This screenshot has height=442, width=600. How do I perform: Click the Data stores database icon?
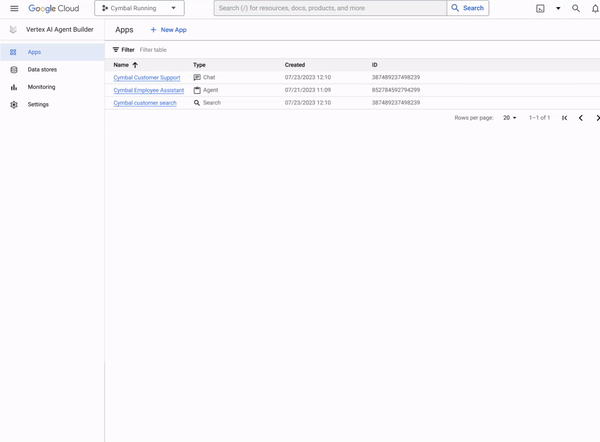(14, 70)
